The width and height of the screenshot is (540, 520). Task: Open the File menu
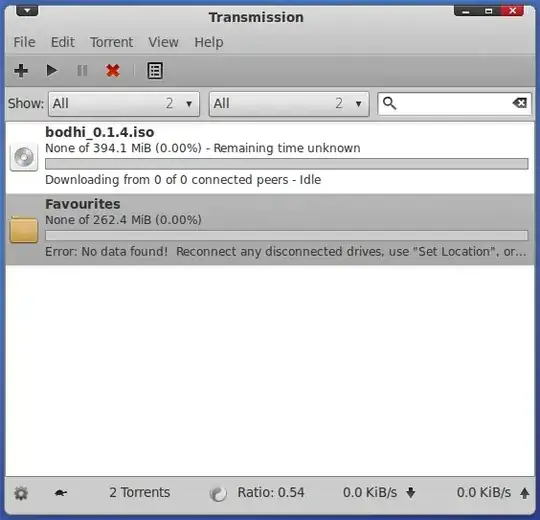24,42
